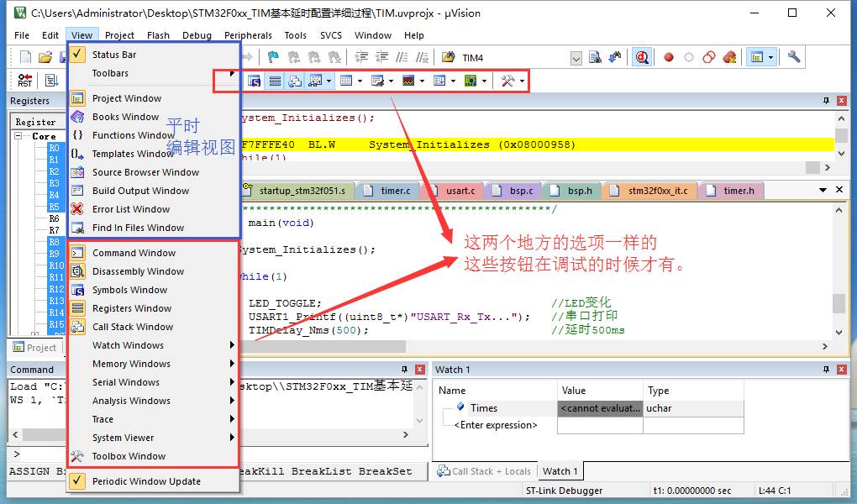Click the red X Error List icon

pyautogui.click(x=77, y=209)
